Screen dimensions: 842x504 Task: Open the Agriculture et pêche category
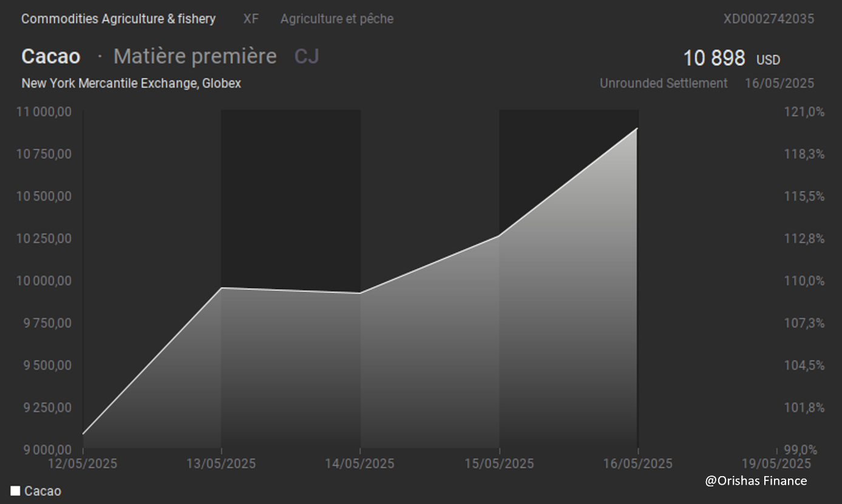337,19
